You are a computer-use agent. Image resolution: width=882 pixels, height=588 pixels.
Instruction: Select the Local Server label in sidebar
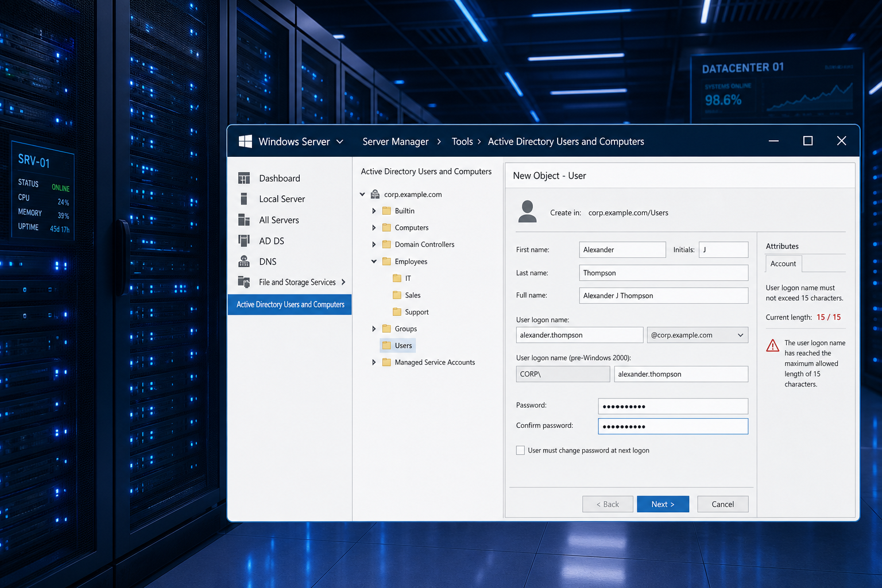pos(282,199)
